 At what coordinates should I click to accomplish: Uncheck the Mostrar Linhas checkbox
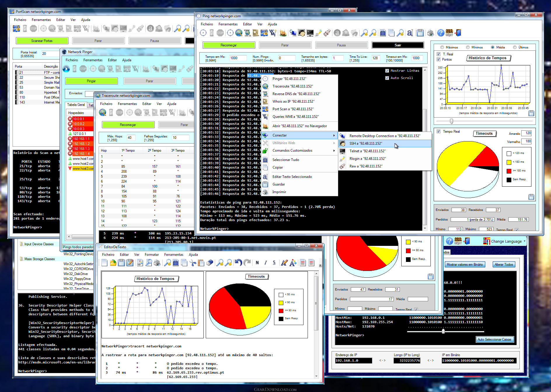(x=387, y=71)
